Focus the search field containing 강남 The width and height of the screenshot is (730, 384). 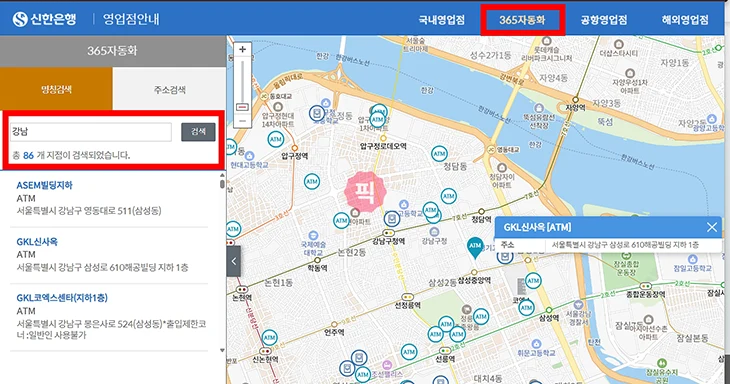click(91, 132)
